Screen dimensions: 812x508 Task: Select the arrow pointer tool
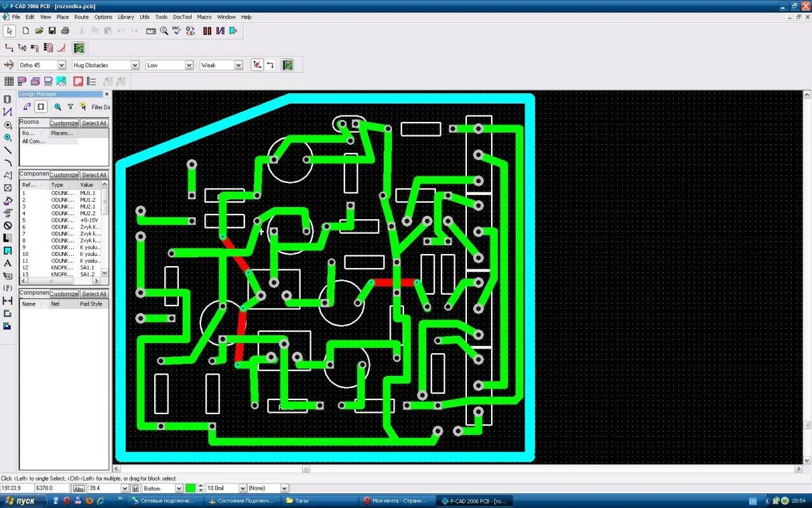(x=9, y=30)
